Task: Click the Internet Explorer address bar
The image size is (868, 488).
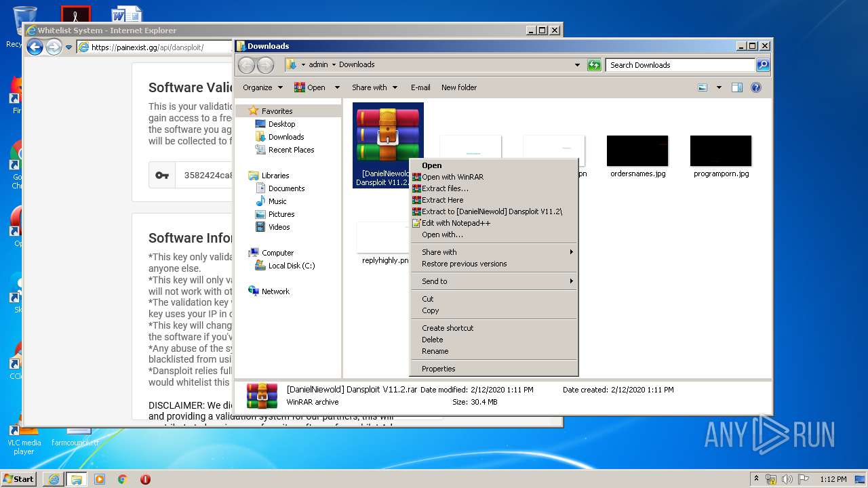Action: point(155,47)
